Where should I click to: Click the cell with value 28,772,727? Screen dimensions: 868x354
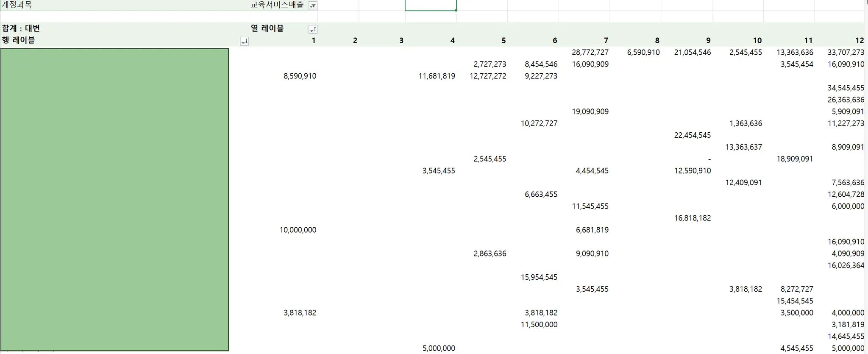(590, 53)
